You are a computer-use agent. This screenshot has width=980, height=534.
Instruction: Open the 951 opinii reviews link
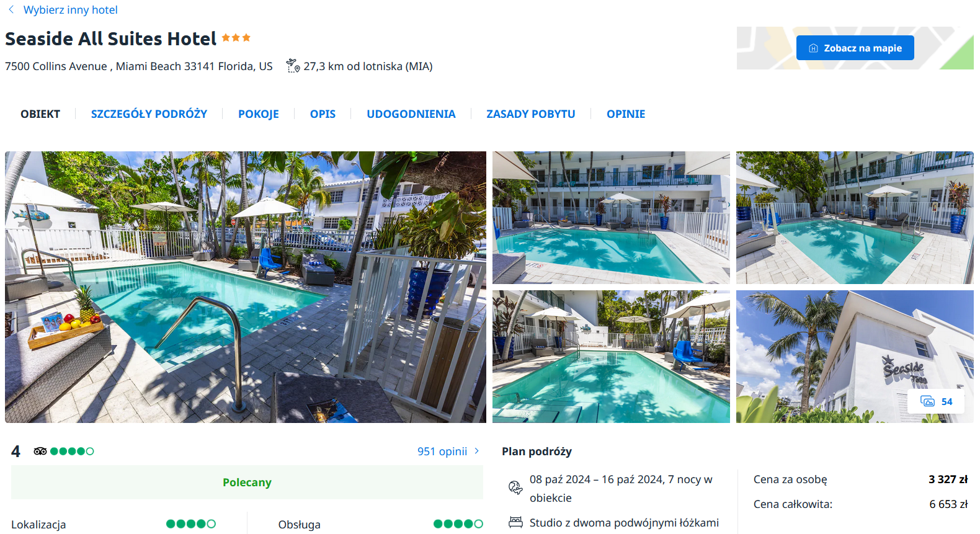[442, 452]
